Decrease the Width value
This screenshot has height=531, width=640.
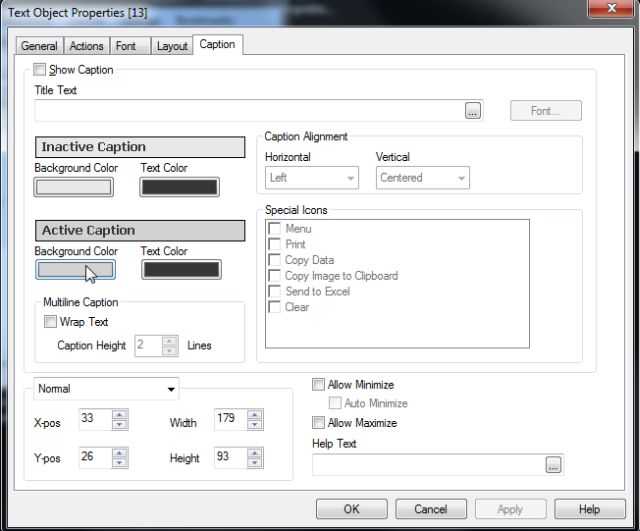[255, 424]
